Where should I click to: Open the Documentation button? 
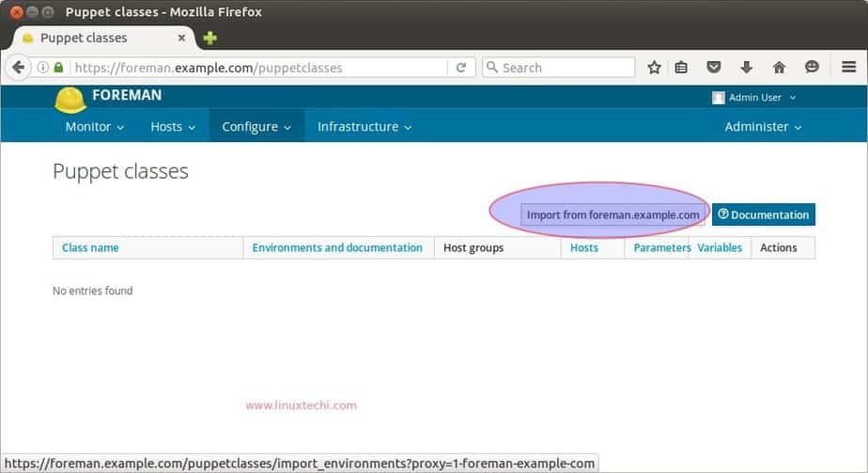764,214
